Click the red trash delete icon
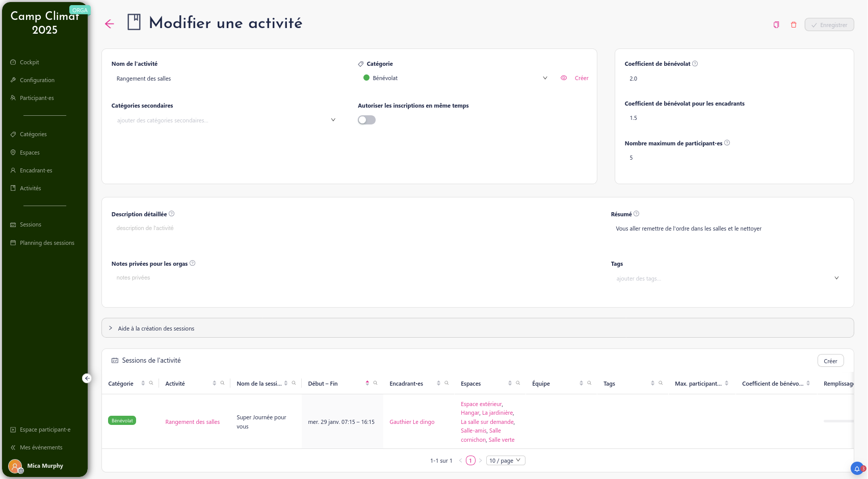The image size is (868, 479). click(x=794, y=24)
